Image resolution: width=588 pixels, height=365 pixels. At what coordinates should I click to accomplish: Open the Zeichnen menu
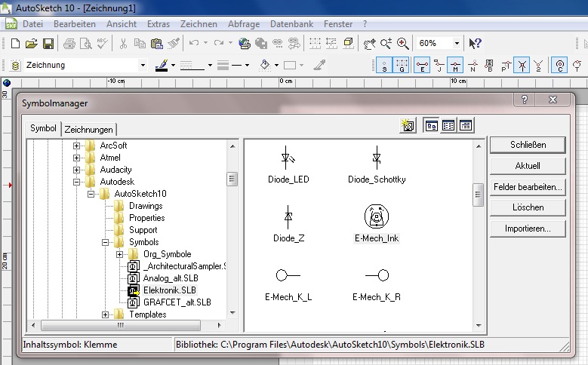click(x=199, y=24)
